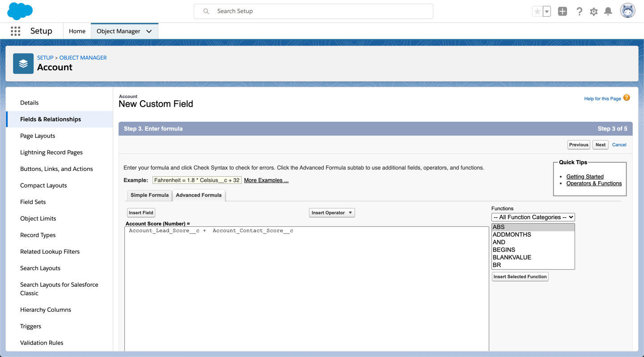
Task: Click Next to proceed to step 4
Action: tap(600, 144)
